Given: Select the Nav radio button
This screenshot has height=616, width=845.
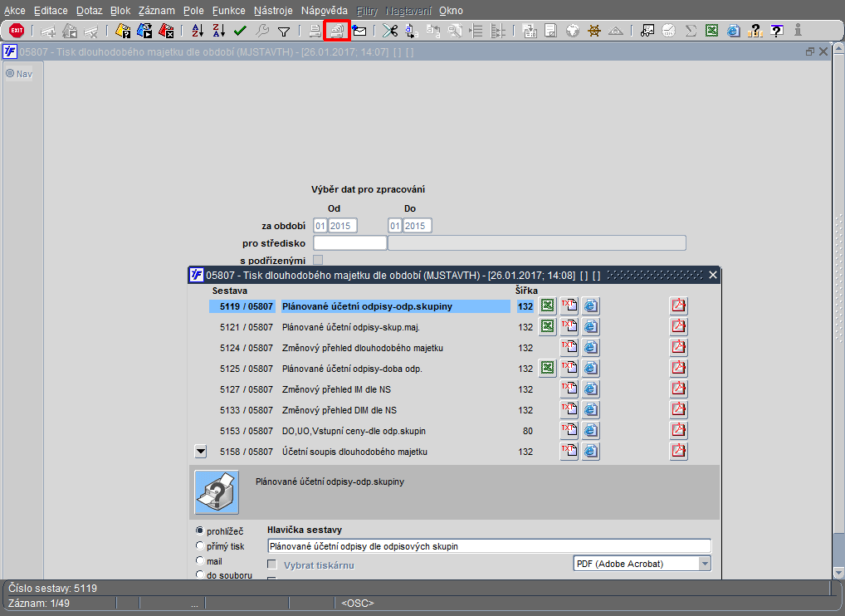Looking at the screenshot, I should point(10,73).
